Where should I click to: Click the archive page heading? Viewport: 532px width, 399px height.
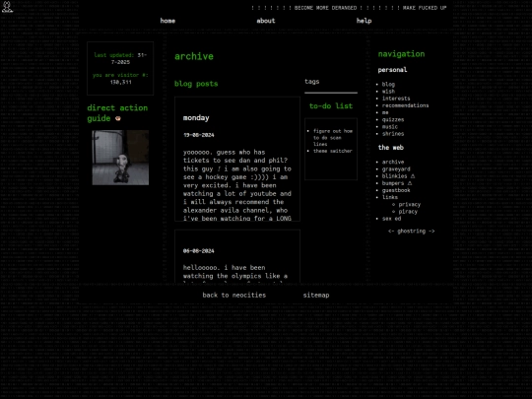coord(194,56)
